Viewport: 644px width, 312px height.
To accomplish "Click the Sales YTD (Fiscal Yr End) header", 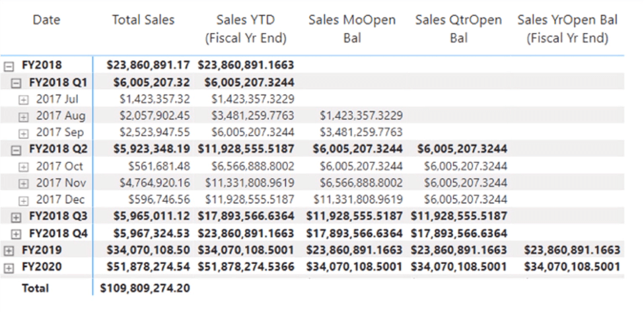I will (246, 29).
